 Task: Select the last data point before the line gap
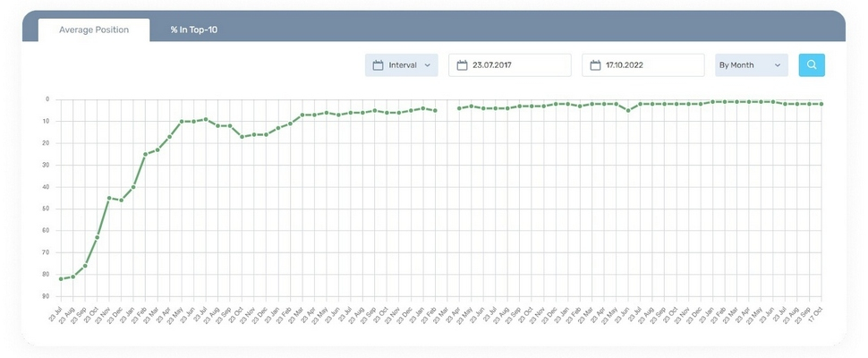click(x=435, y=110)
